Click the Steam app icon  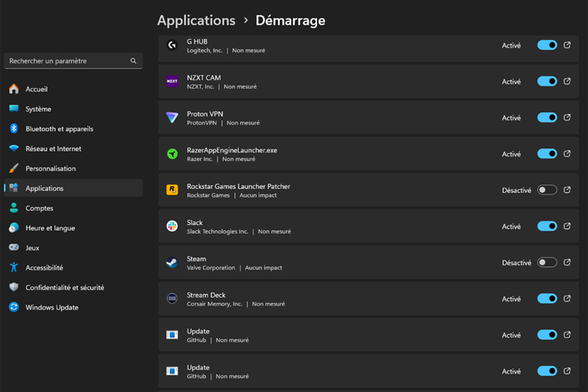172,262
